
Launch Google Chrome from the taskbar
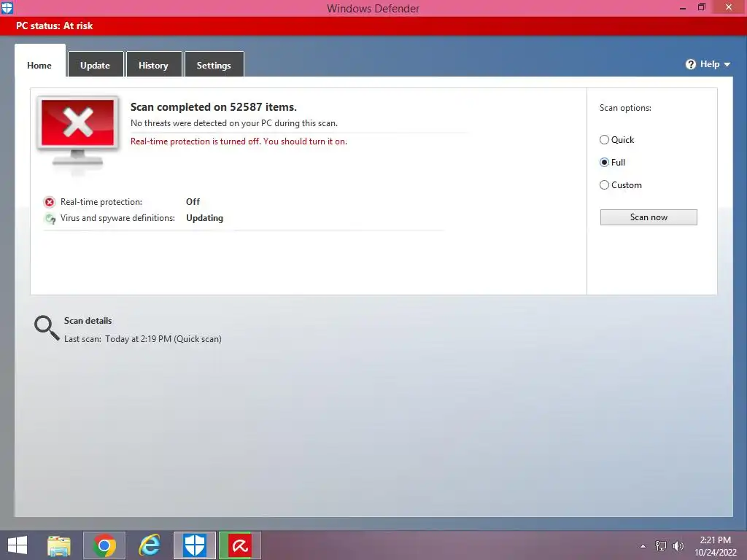[x=104, y=545]
